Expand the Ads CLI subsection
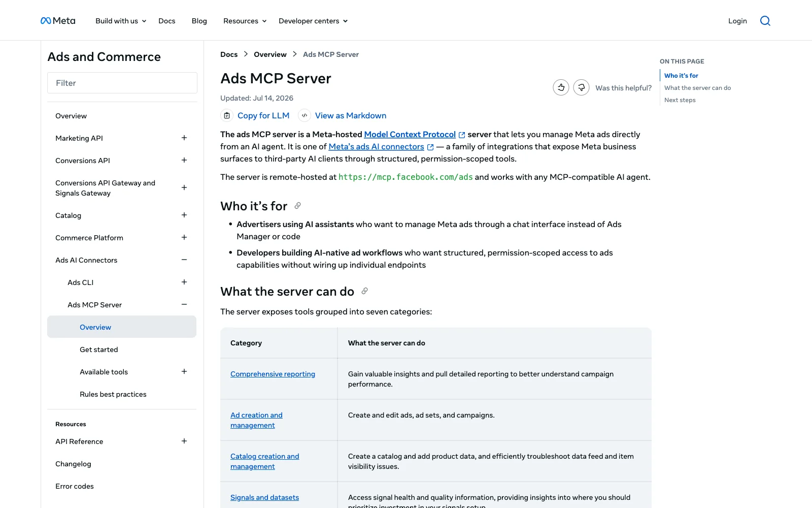Screen dimensions: 812x508 (184, 282)
